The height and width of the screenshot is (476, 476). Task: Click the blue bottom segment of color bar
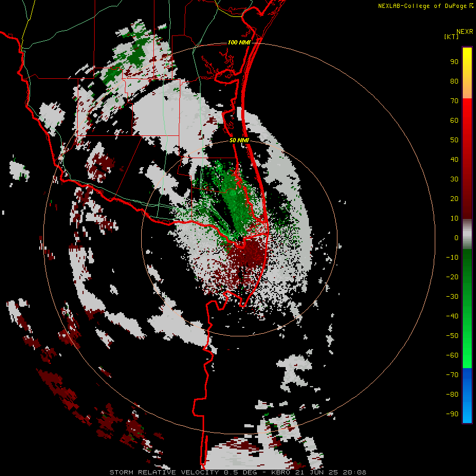pyautogui.click(x=467, y=396)
